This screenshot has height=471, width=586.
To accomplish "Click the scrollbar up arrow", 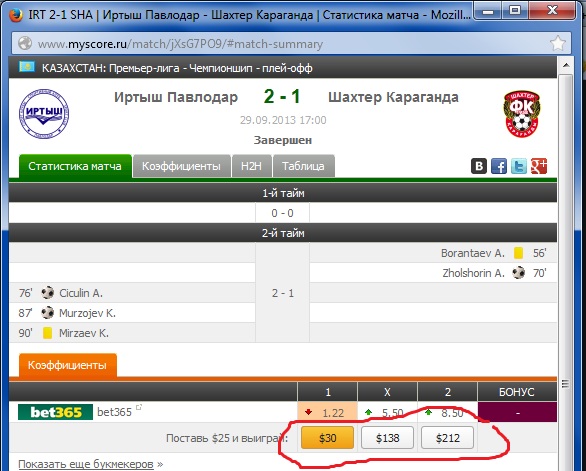I will (x=566, y=65).
